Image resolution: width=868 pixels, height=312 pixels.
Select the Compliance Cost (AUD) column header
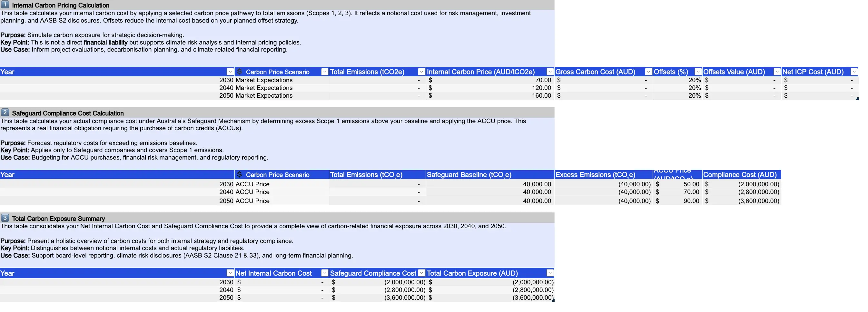(x=742, y=174)
